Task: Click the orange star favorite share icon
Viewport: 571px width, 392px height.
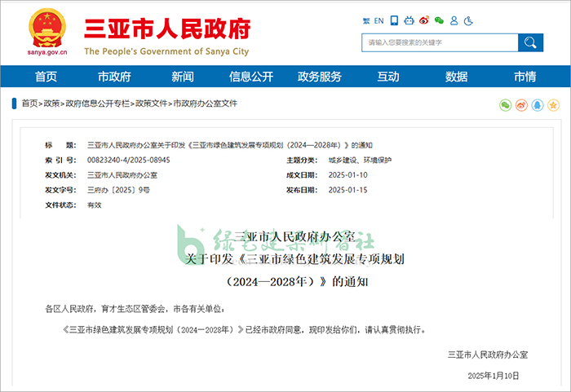Action: coord(553,105)
